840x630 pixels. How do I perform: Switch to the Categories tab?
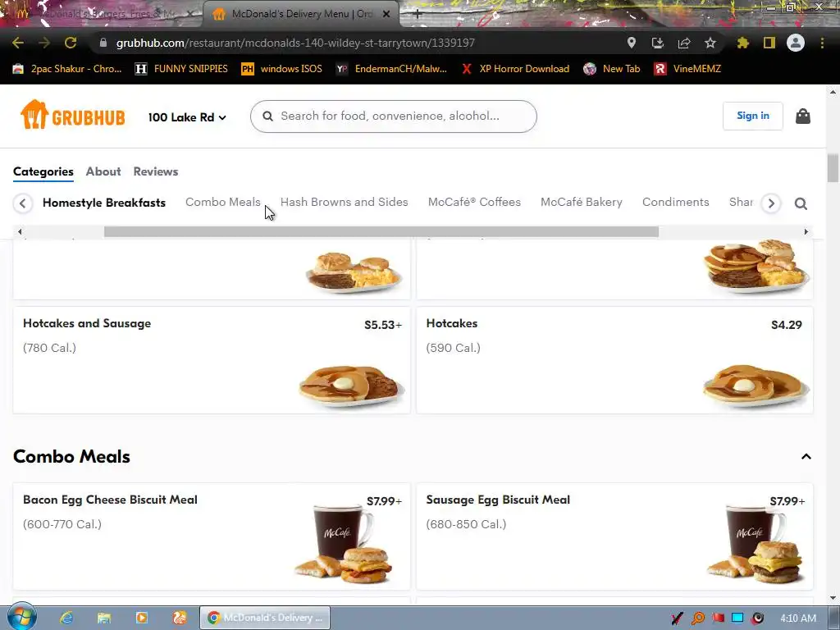click(43, 171)
